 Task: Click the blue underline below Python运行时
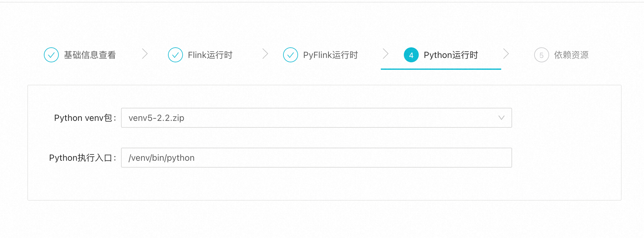click(x=441, y=69)
